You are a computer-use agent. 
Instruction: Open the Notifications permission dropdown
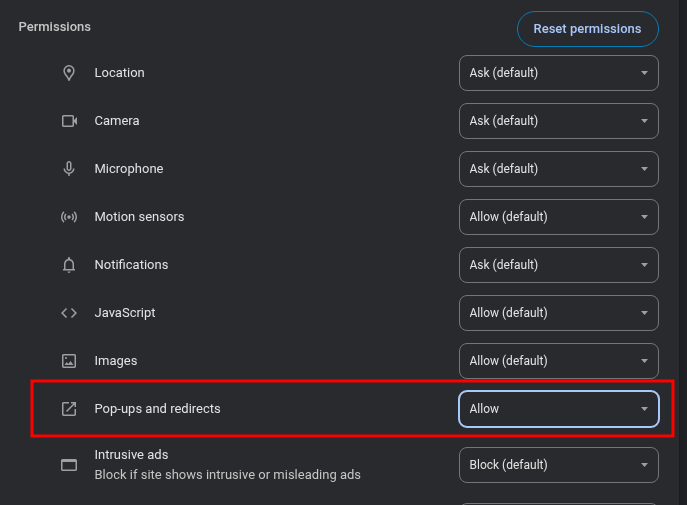[x=558, y=265]
